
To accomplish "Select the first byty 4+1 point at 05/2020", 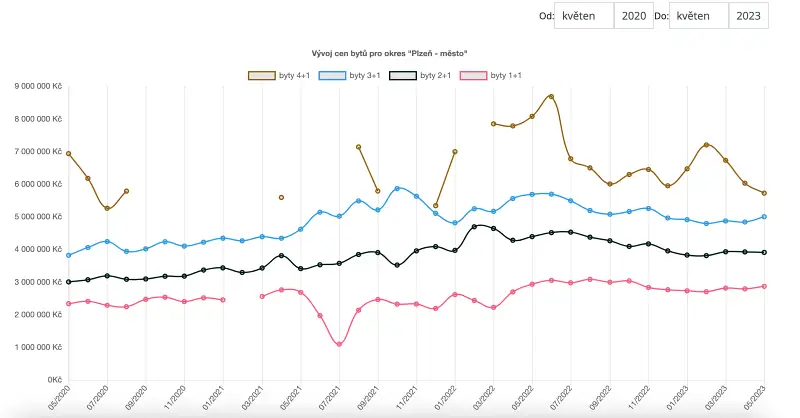I will pyautogui.click(x=68, y=154).
